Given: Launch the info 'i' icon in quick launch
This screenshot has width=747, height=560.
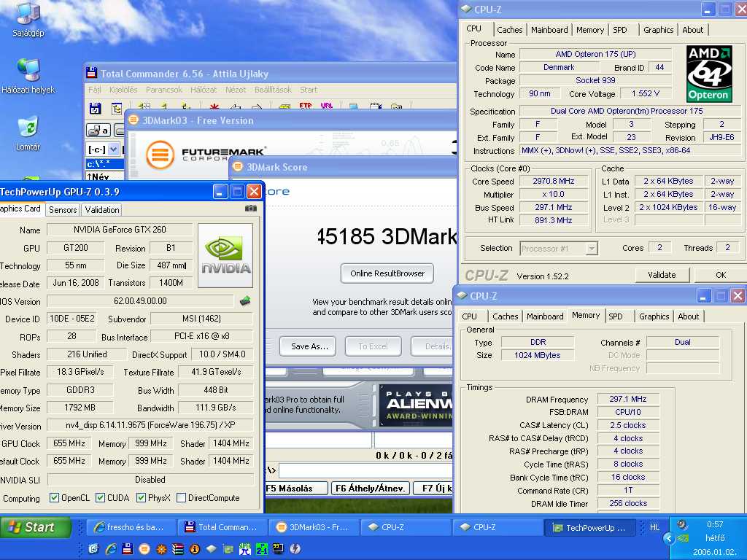Looking at the screenshot, I should pos(194,549).
